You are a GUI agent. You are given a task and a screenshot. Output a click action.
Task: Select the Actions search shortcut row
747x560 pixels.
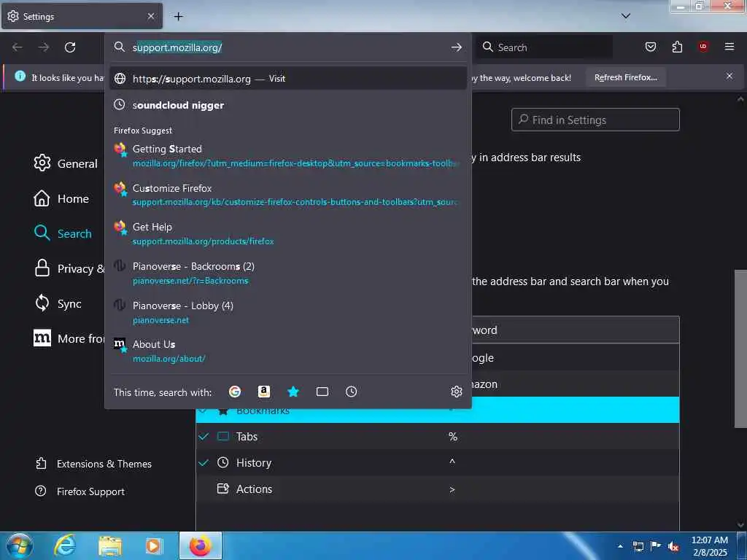tap(438, 489)
